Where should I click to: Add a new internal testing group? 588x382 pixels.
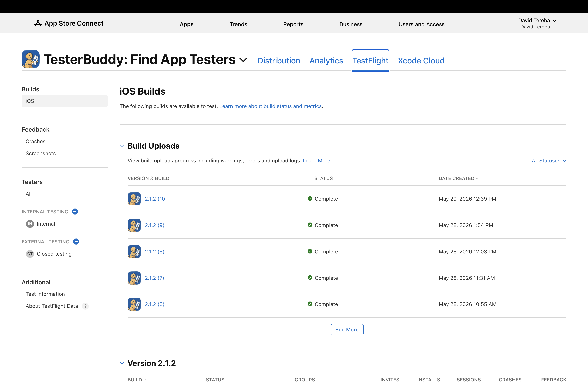point(75,212)
